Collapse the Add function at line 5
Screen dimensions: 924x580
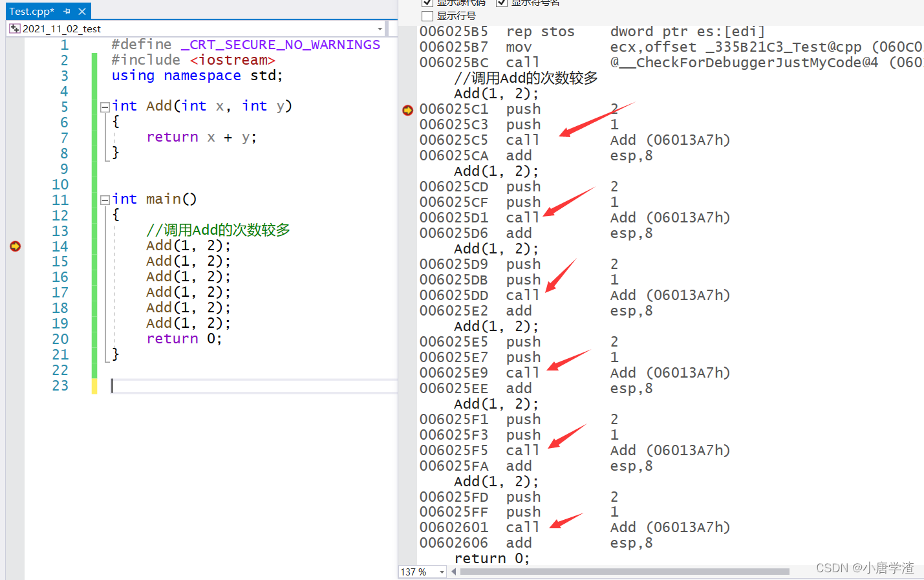(105, 107)
